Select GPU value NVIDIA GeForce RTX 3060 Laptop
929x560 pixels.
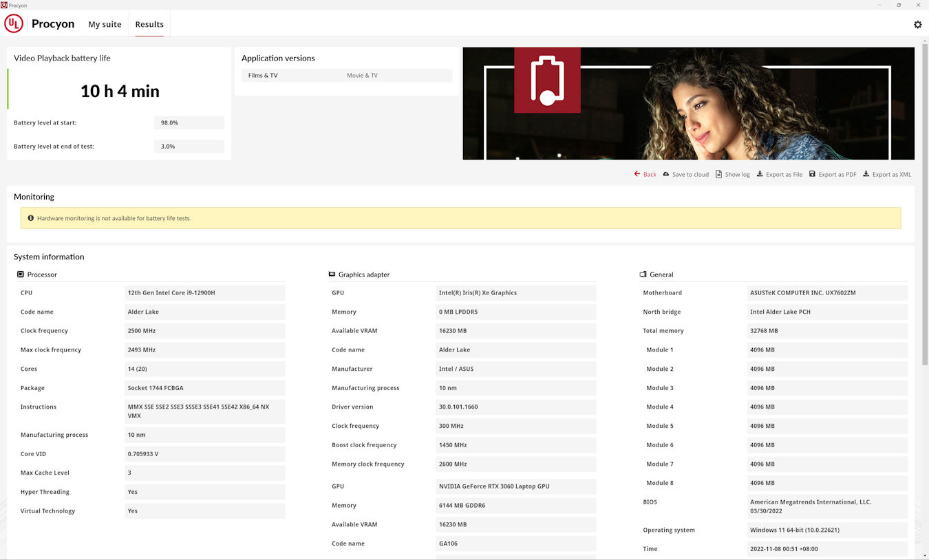[516, 486]
